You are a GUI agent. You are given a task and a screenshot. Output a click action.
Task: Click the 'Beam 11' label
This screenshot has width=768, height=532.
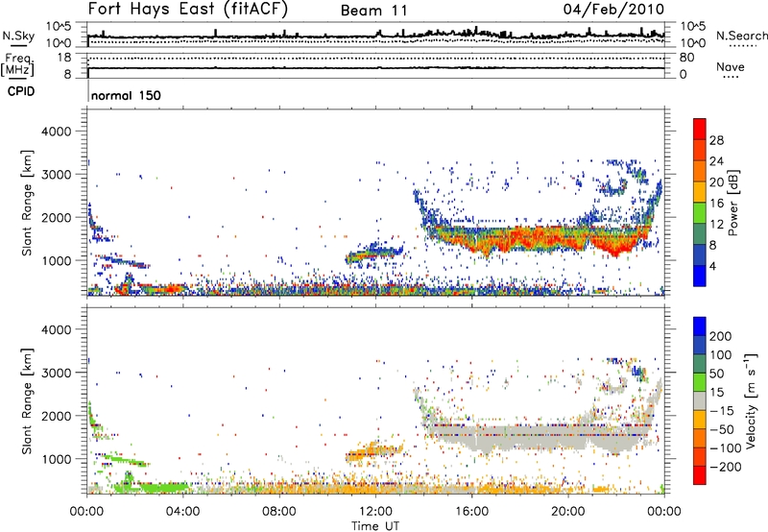(374, 11)
